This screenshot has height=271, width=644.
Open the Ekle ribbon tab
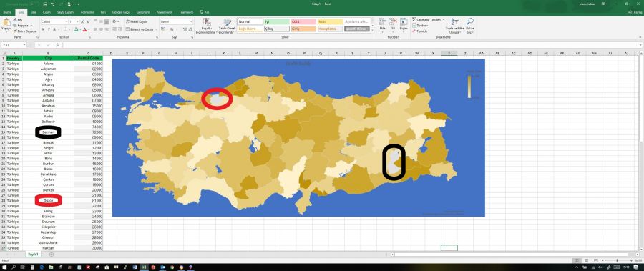click(x=34, y=12)
